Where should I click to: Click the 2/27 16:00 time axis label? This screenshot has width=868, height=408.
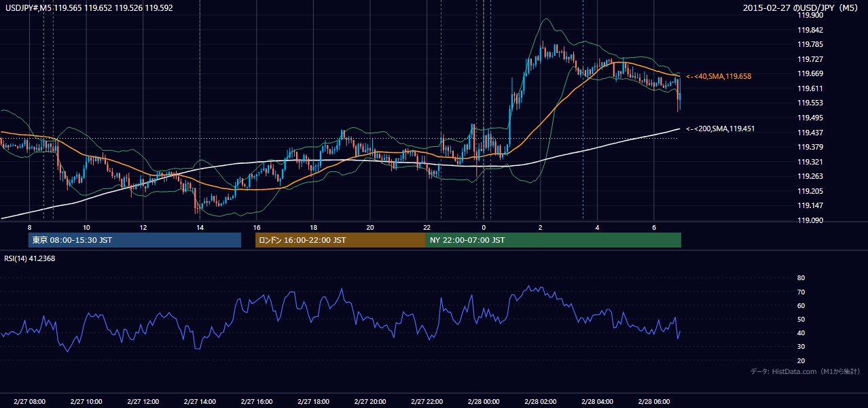tap(256, 401)
